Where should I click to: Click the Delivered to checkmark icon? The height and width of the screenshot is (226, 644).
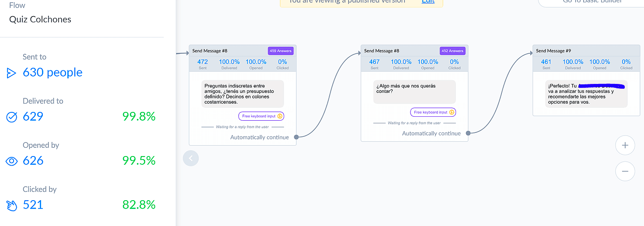pos(11,117)
